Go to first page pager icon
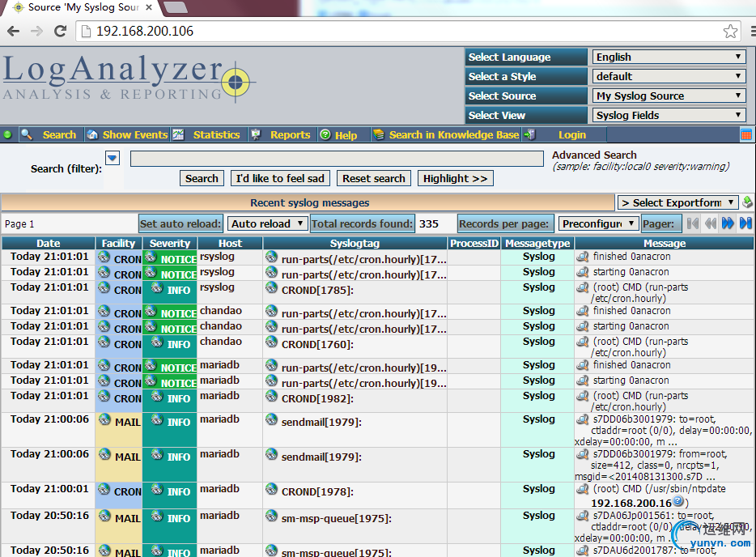 693,223
